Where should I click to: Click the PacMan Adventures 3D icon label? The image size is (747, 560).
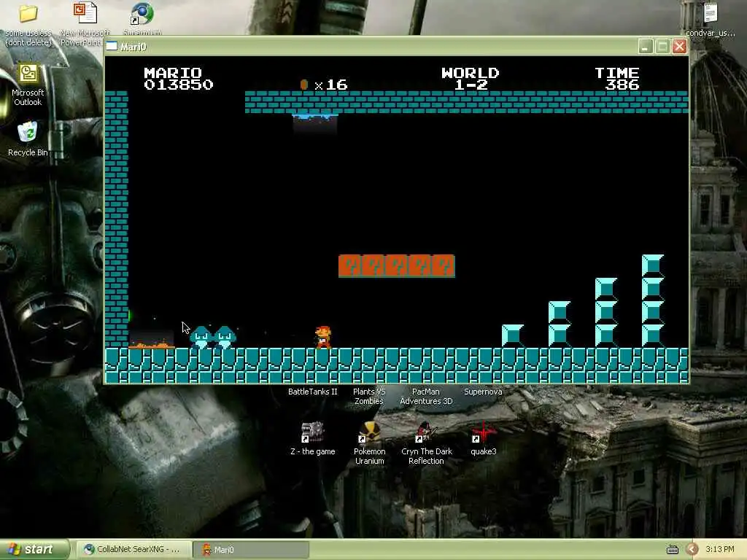pos(426,396)
